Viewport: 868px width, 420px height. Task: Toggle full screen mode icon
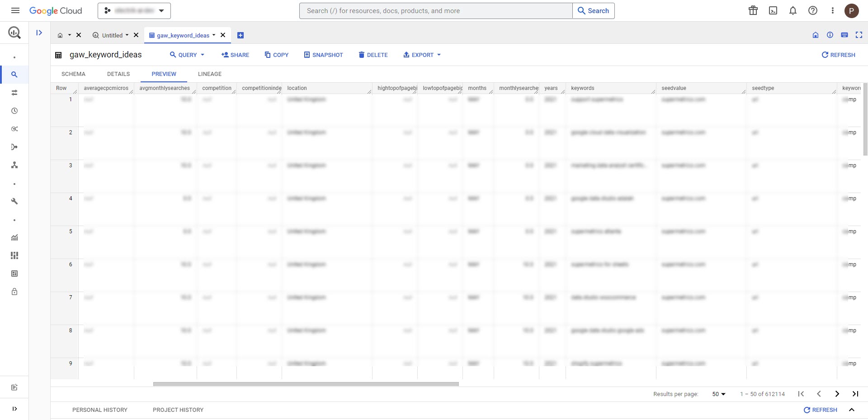point(859,35)
